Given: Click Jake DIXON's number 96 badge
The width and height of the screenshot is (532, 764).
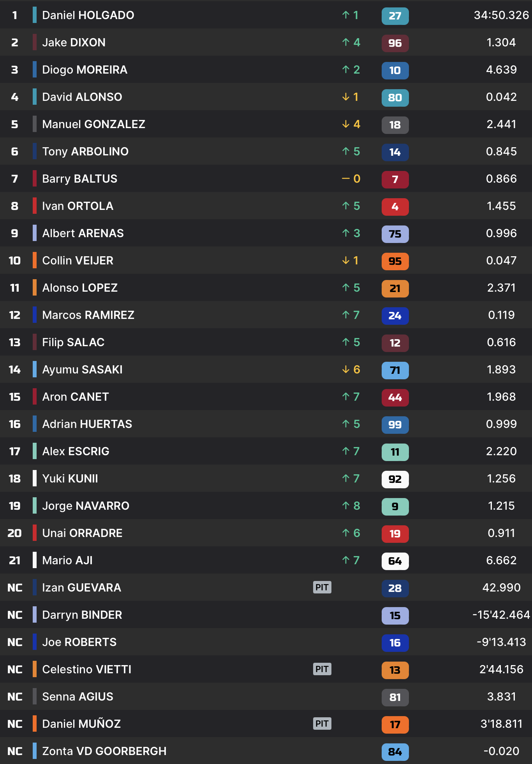Looking at the screenshot, I should [x=395, y=43].
